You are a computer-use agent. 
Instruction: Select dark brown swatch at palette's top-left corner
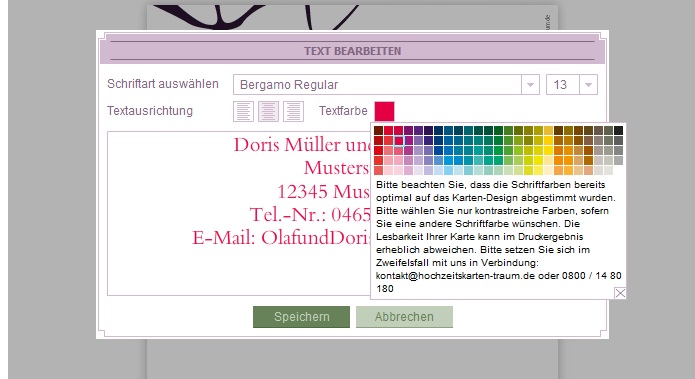pos(379,130)
